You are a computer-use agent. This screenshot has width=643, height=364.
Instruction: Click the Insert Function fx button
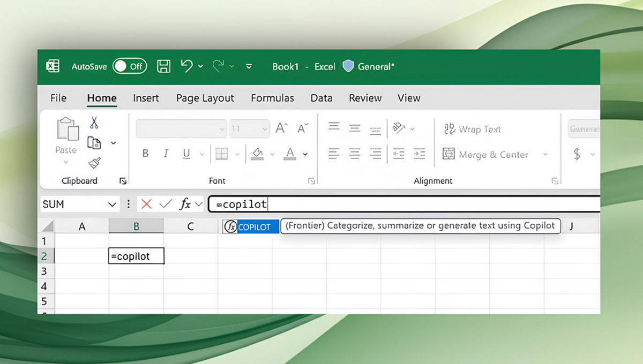point(185,204)
